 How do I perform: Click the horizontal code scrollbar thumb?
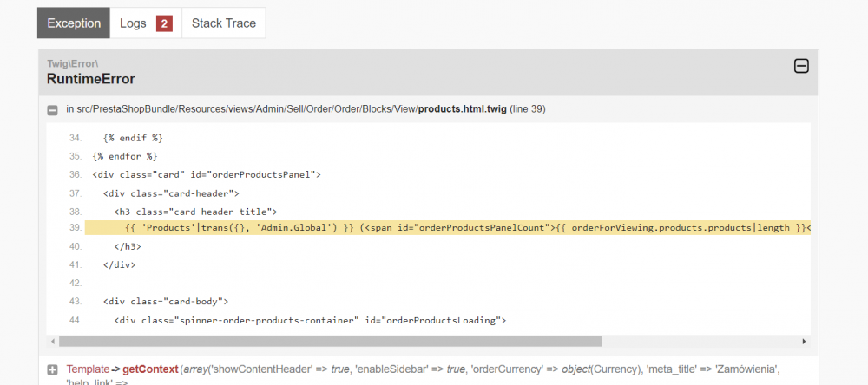(330, 342)
